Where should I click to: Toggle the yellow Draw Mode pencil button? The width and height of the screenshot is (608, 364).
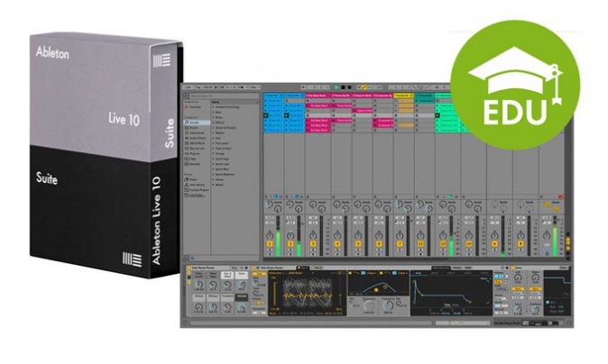click(x=364, y=87)
